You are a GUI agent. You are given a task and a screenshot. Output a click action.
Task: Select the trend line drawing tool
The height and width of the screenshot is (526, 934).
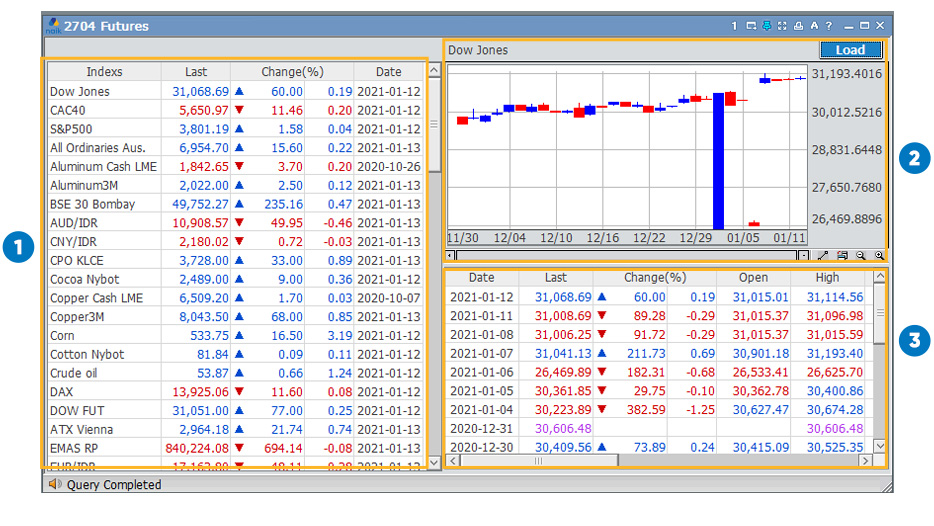pyautogui.click(x=823, y=256)
